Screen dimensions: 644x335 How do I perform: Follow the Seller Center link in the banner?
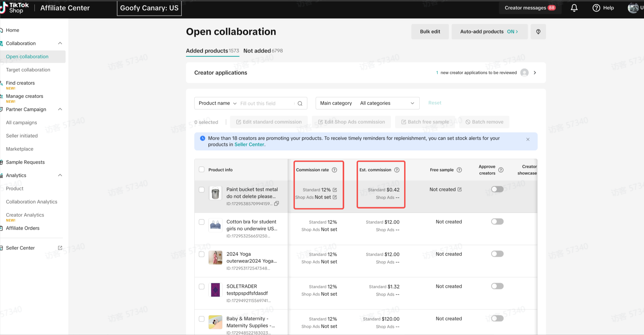pyautogui.click(x=249, y=144)
